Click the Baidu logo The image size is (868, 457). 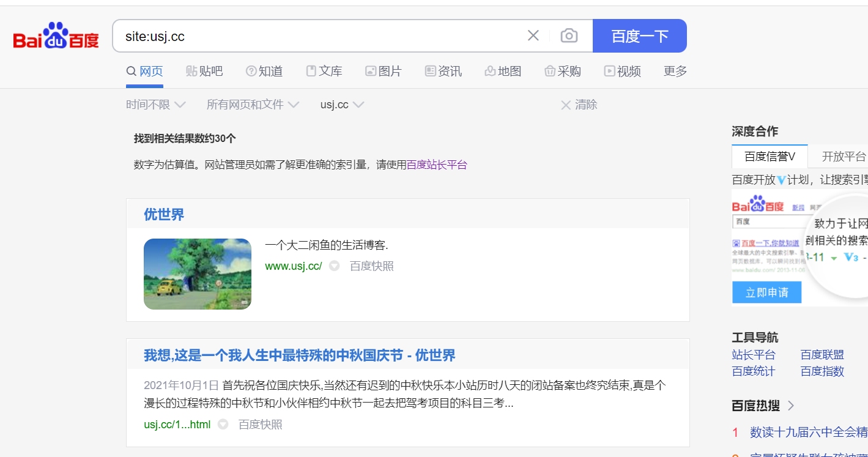coord(56,36)
